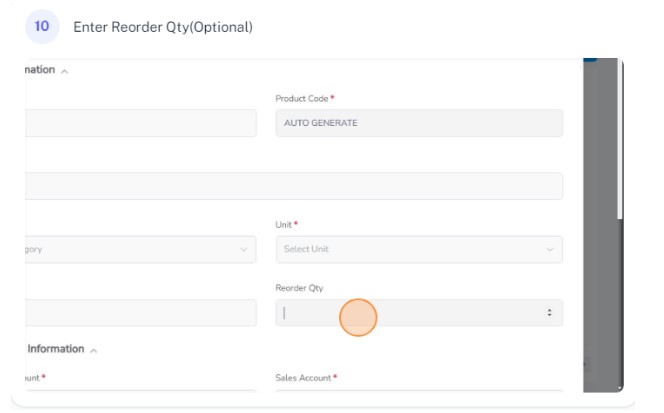Click the 'Reorder Qty' label

click(x=299, y=288)
